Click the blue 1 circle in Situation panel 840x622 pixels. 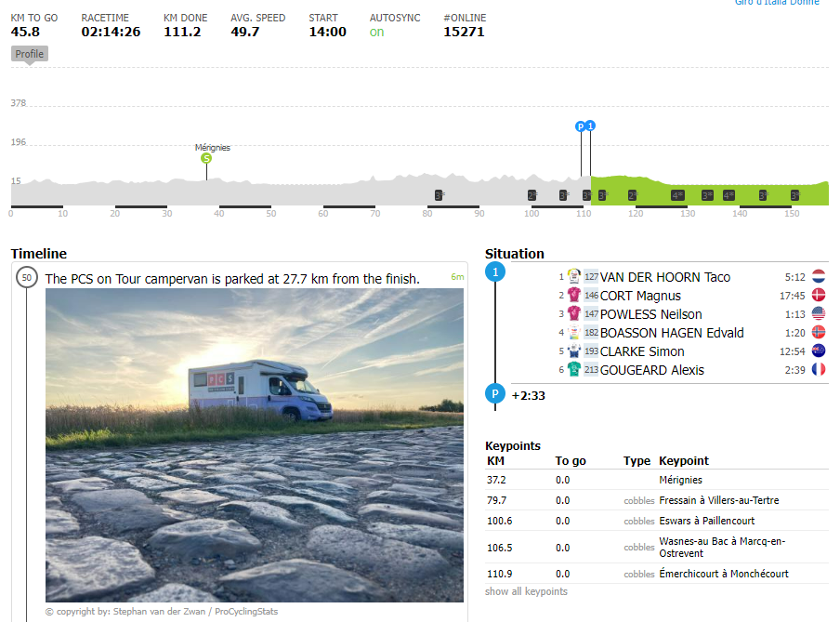click(x=495, y=272)
